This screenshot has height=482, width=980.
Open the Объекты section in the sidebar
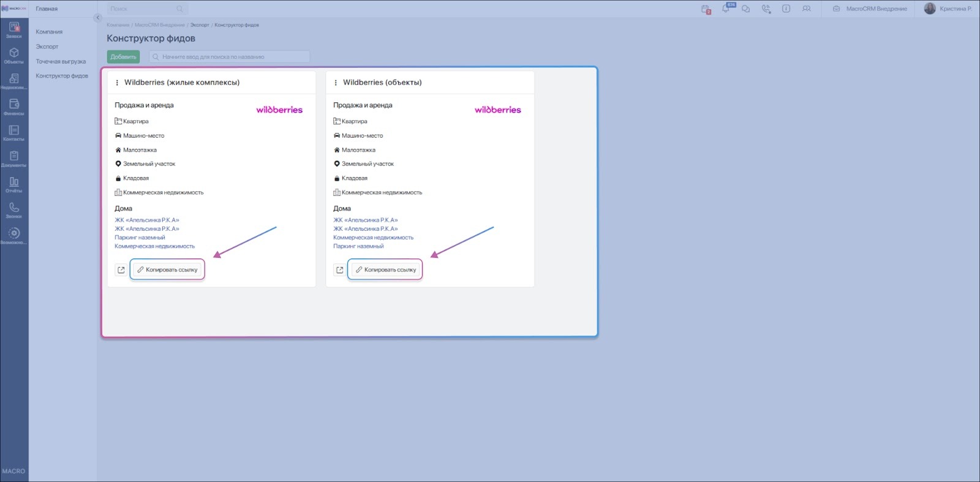13,55
